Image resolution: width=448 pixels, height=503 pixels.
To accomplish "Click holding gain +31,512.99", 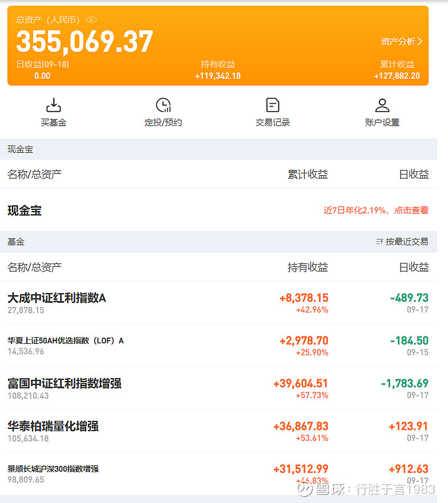I will 301,469.
